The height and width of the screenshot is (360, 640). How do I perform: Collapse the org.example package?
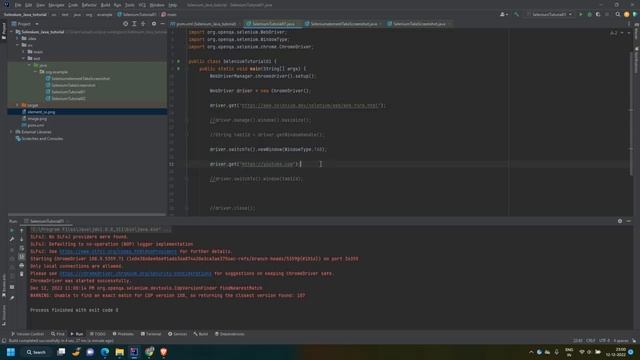[36, 72]
